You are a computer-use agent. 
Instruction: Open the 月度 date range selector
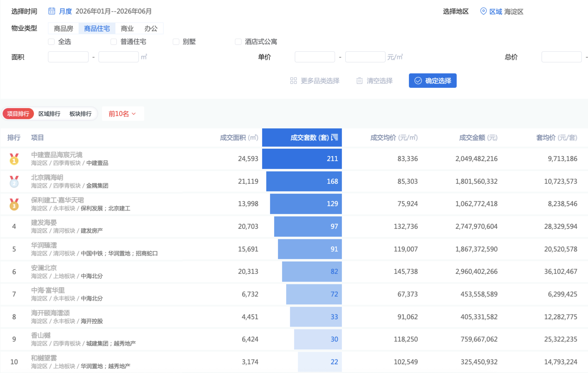tap(100, 11)
